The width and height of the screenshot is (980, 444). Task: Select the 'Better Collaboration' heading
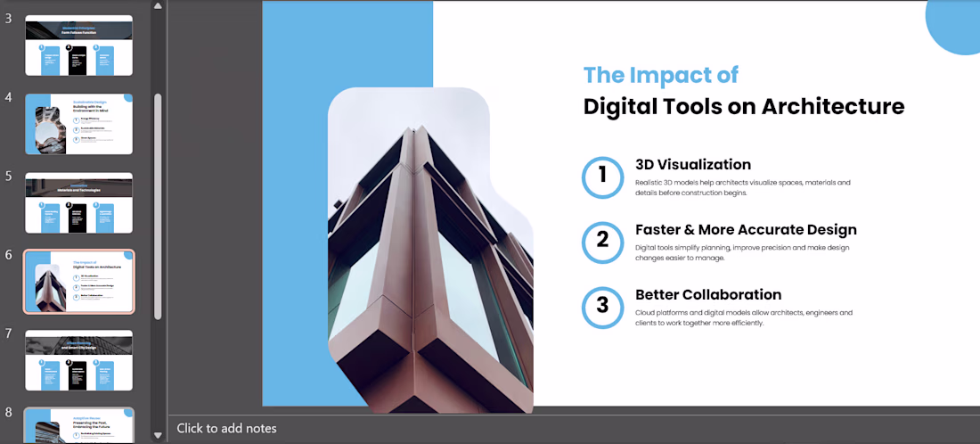708,294
